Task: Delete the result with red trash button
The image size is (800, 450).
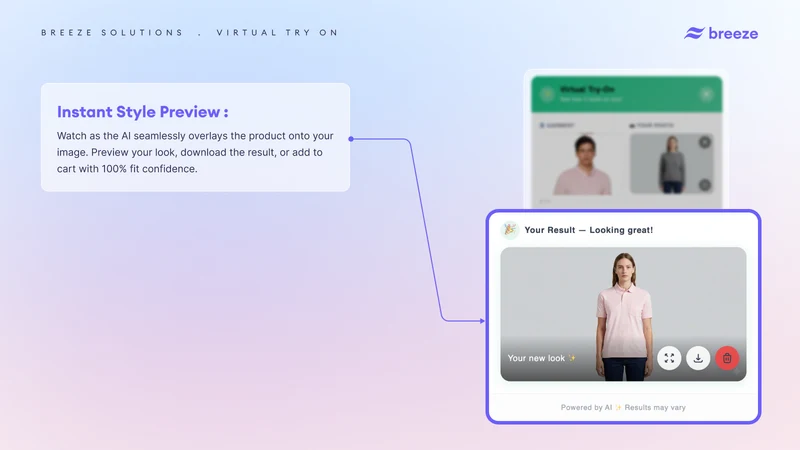Action: [727, 358]
